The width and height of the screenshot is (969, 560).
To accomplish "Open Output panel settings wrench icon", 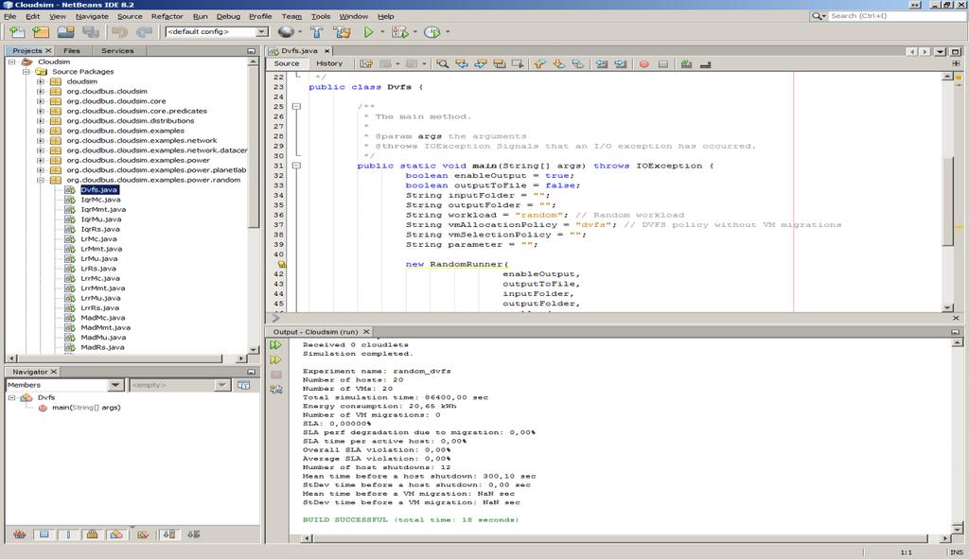I will click(x=275, y=389).
